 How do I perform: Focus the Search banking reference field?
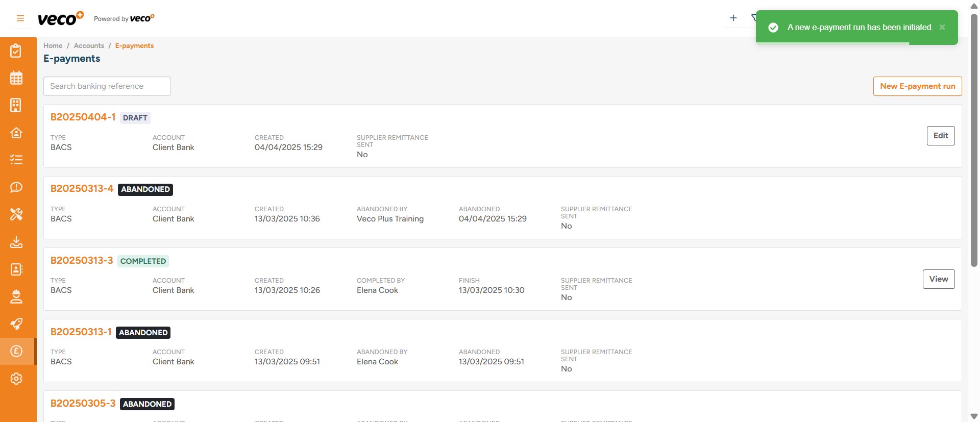click(x=107, y=86)
